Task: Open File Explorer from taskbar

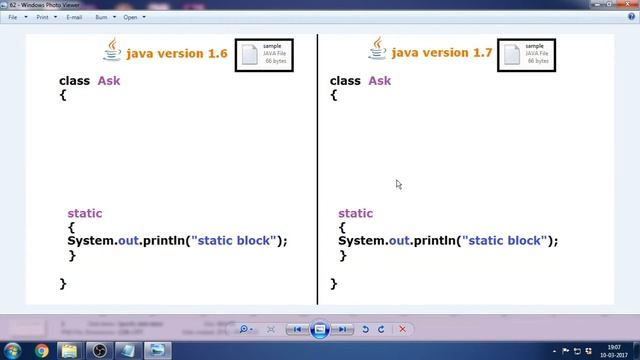Action: [x=69, y=351]
